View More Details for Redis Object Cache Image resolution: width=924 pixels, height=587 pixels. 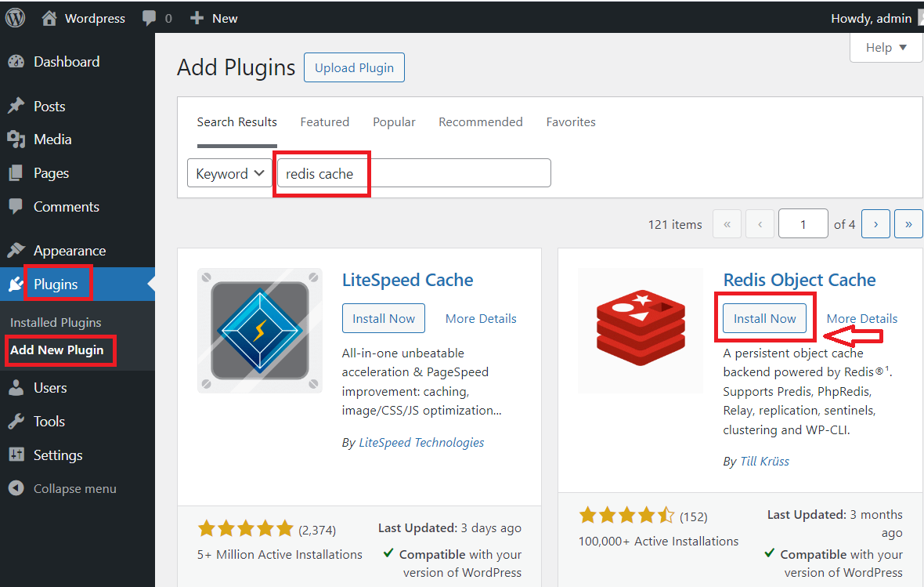coord(862,318)
